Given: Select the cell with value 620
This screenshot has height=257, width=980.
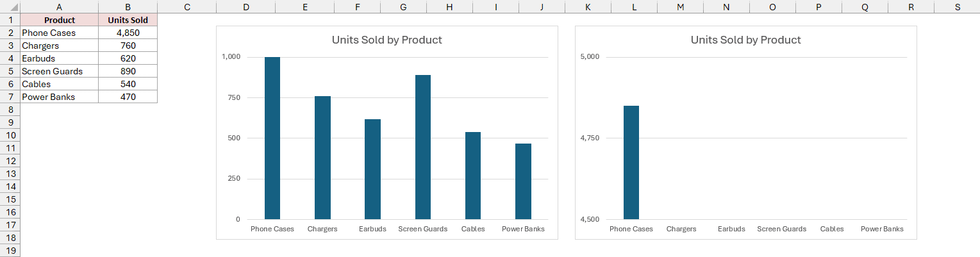Looking at the screenshot, I should tap(128, 58).
